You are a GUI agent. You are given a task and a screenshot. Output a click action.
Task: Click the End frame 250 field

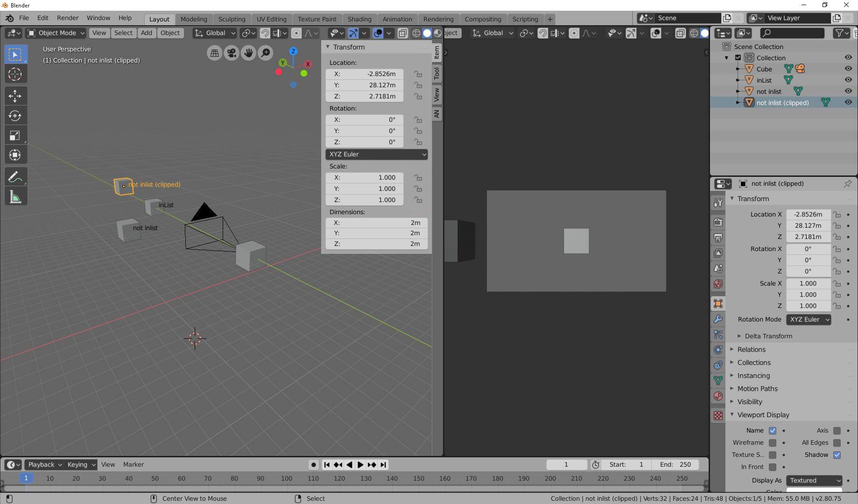click(x=675, y=465)
